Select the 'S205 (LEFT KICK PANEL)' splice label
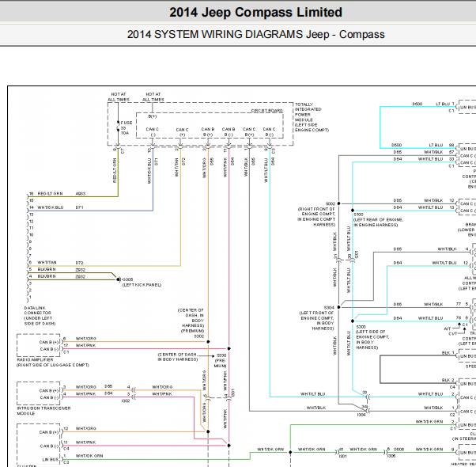Screen dimensions: 476x467 coord(142,282)
